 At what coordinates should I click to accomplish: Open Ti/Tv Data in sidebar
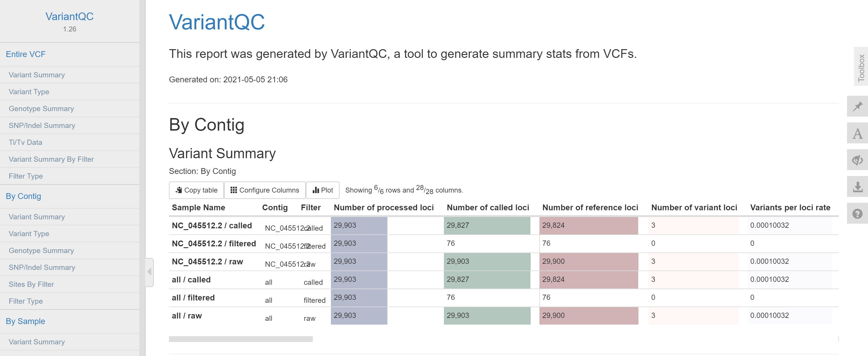tap(25, 142)
